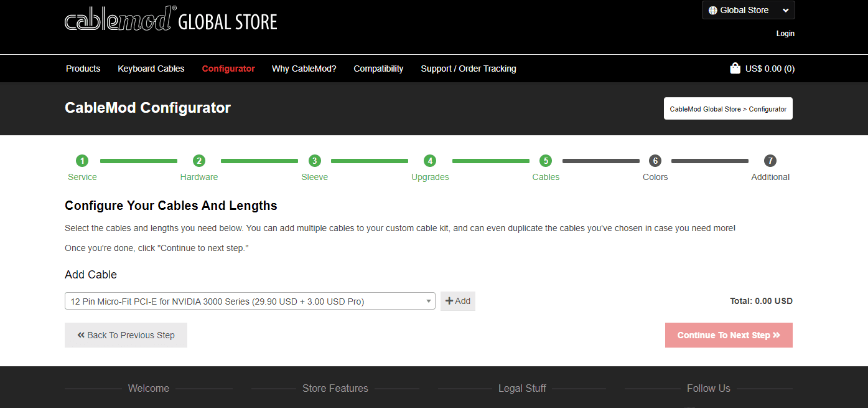Open the Configurator menu item
Viewport: 868px width, 408px height.
[x=228, y=69]
